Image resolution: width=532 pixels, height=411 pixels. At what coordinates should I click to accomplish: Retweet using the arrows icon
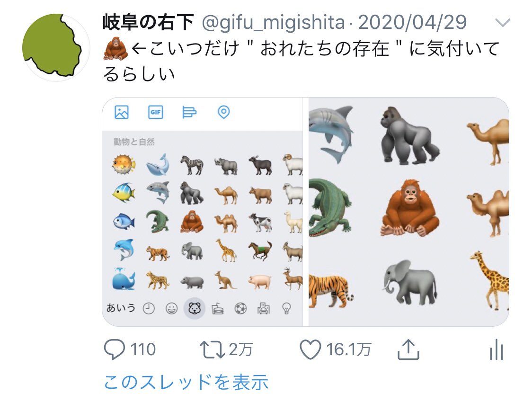tap(212, 349)
